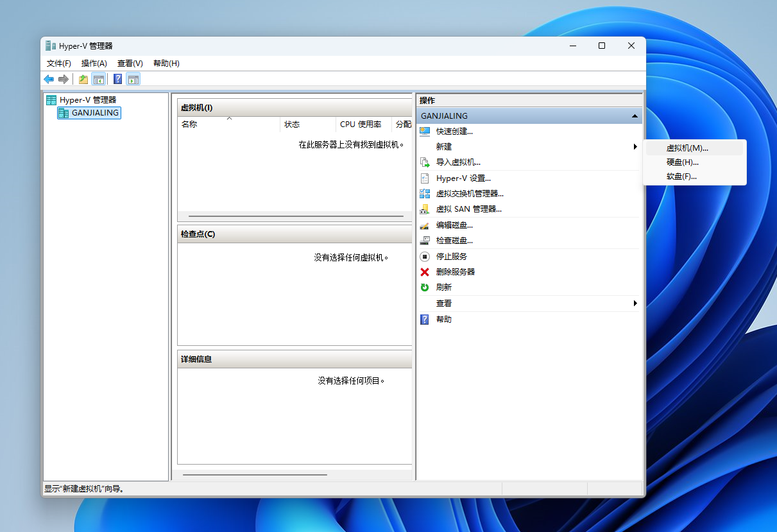Image resolution: width=777 pixels, height=532 pixels.
Task: Open 虚拟交换机管理器 from the actions pane
Action: 470,194
